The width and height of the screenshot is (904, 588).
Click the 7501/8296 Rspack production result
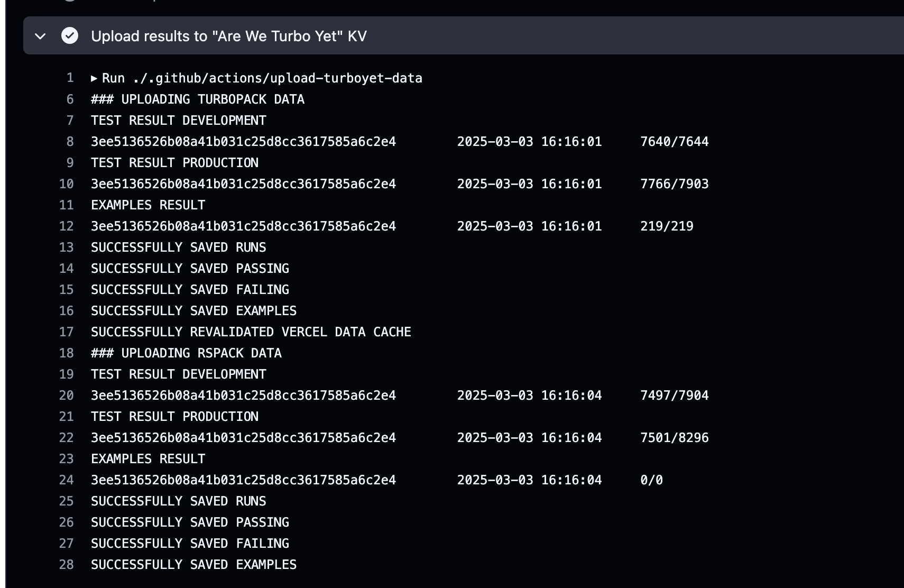coord(674,438)
